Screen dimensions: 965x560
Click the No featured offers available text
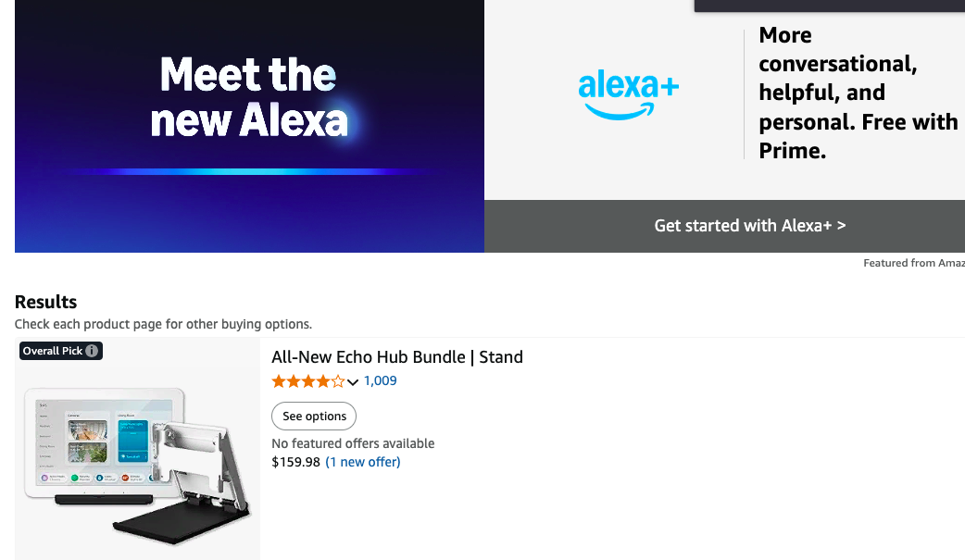[353, 443]
